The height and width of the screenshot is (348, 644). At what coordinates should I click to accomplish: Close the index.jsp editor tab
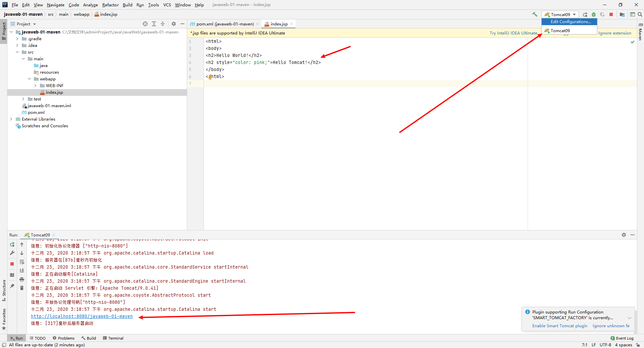(291, 24)
